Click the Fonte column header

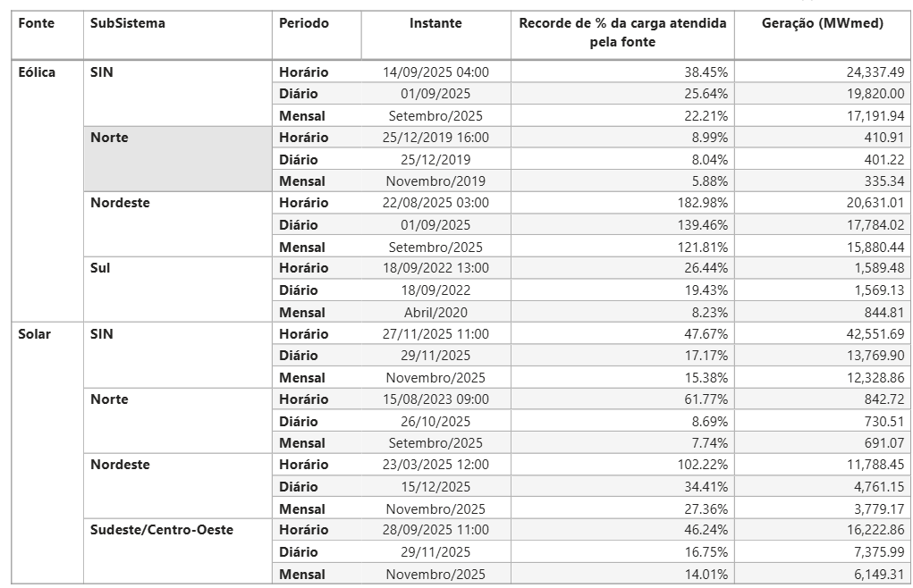[x=37, y=24]
